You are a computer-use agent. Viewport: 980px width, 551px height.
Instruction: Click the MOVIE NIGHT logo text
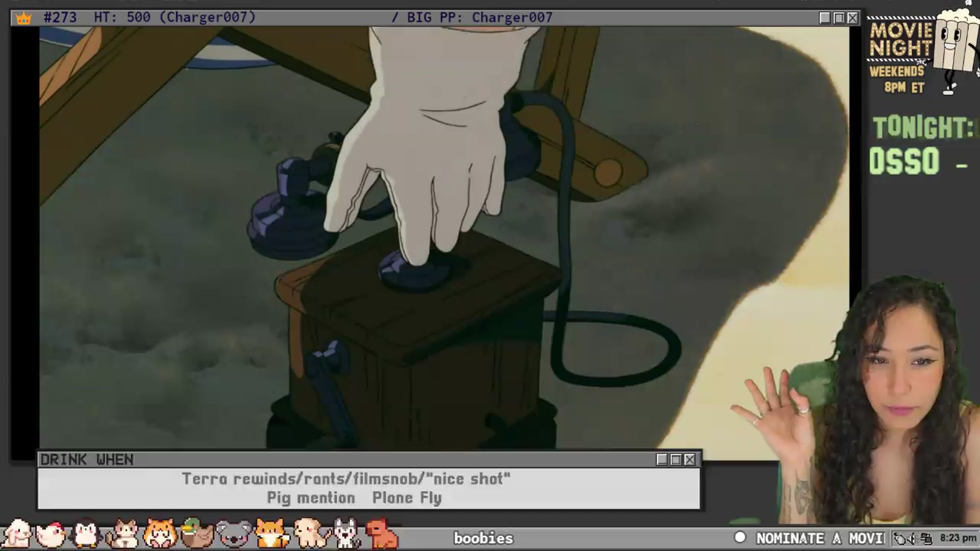[x=901, y=39]
